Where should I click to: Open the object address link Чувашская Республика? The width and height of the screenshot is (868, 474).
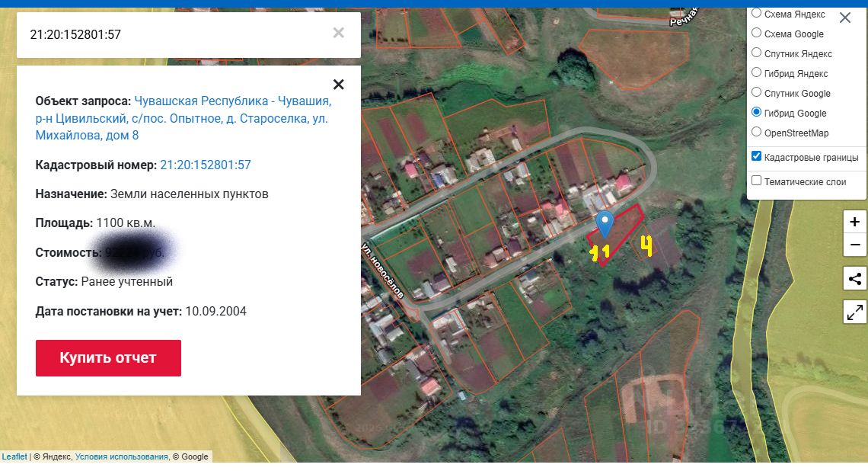pos(183,118)
